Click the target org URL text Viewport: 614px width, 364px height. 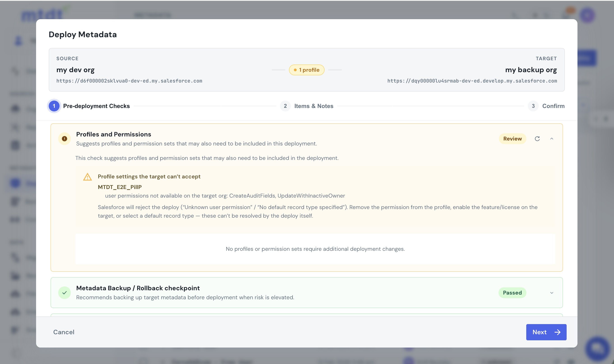[472, 81]
